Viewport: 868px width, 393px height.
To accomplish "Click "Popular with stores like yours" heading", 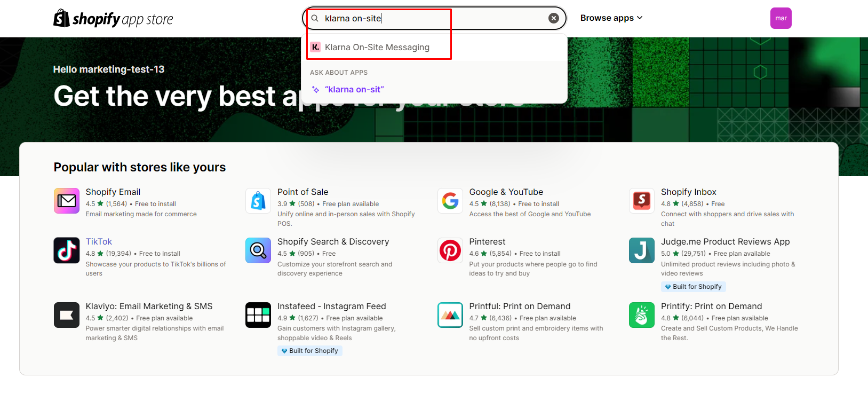I will [x=140, y=168].
